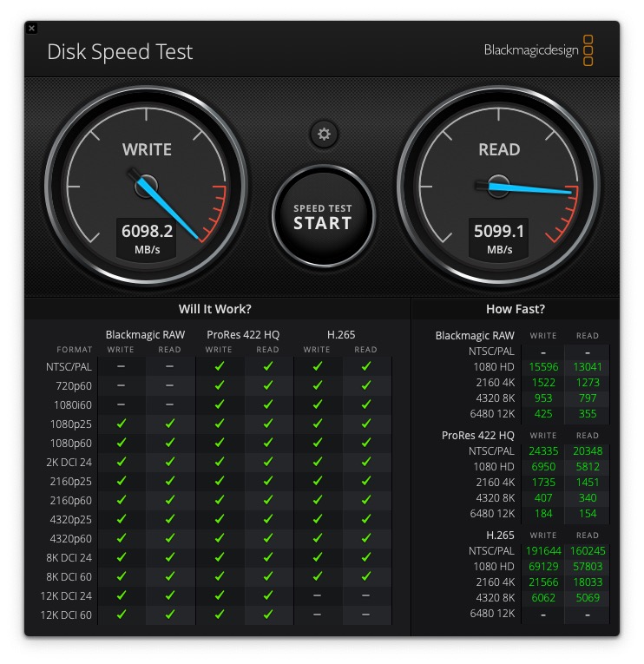The image size is (644, 664).
Task: Open settings with the gear icon
Action: pos(324,135)
